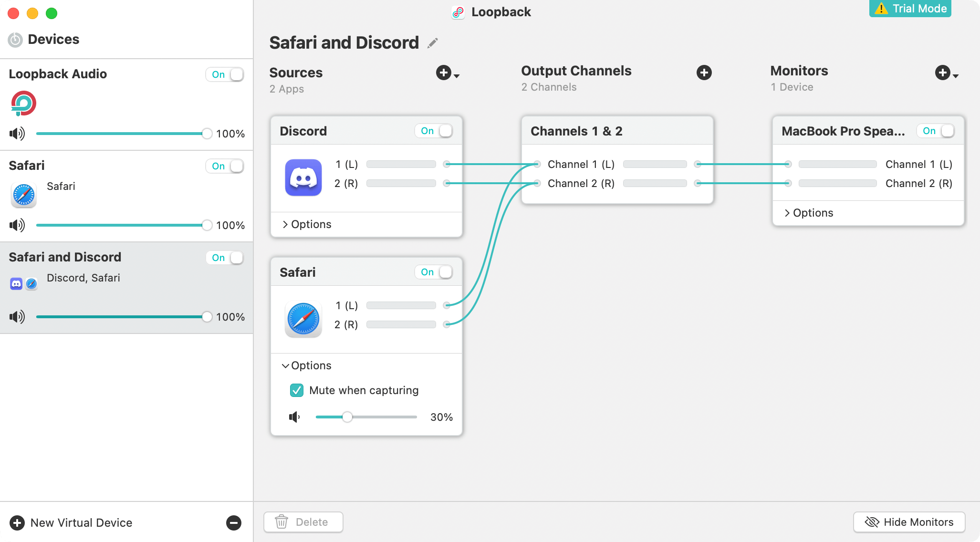Remove the virtual device with minus icon
980x542 pixels.
coord(233,522)
